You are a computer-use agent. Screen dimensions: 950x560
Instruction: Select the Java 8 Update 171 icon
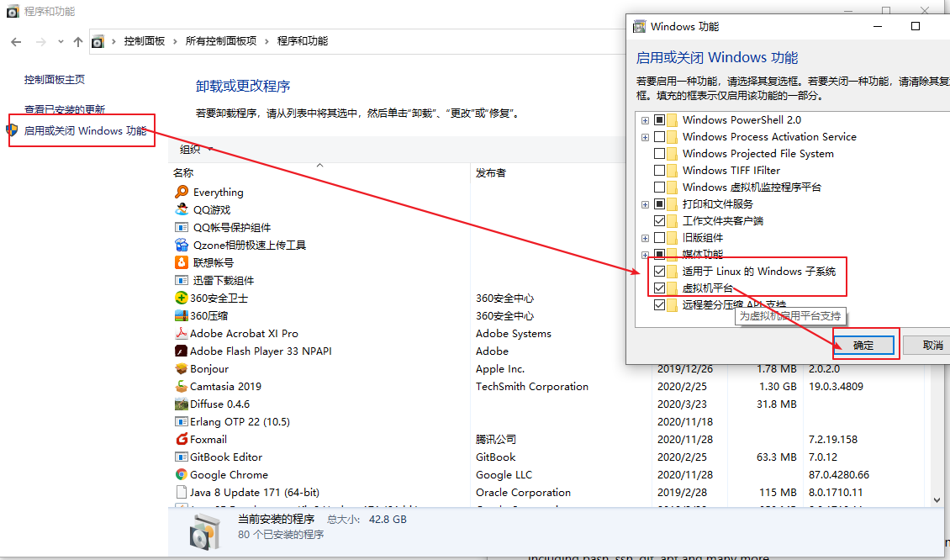pyautogui.click(x=181, y=492)
